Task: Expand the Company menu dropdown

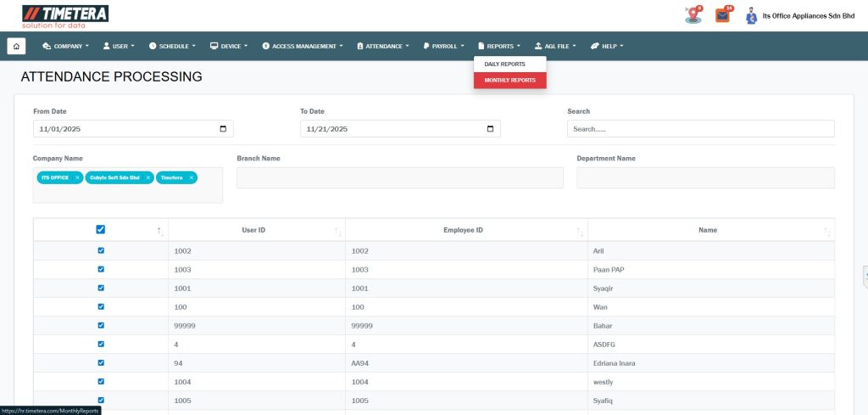Action: [65, 46]
